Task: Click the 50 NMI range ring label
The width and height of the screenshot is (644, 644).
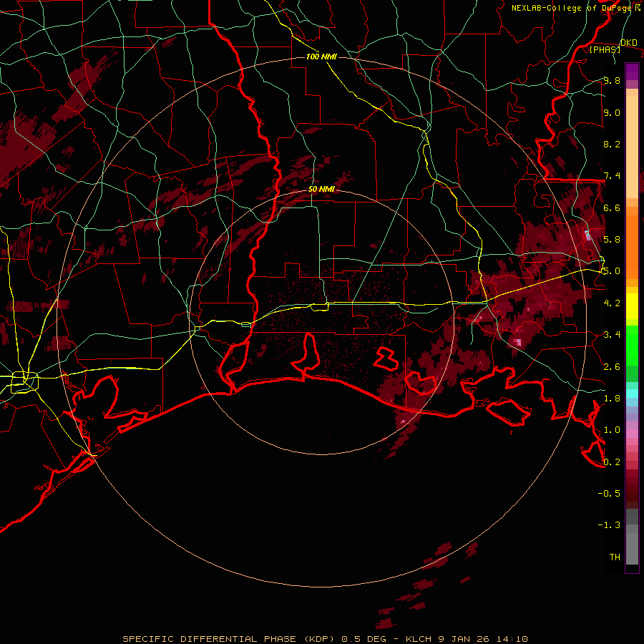Action: (x=321, y=190)
